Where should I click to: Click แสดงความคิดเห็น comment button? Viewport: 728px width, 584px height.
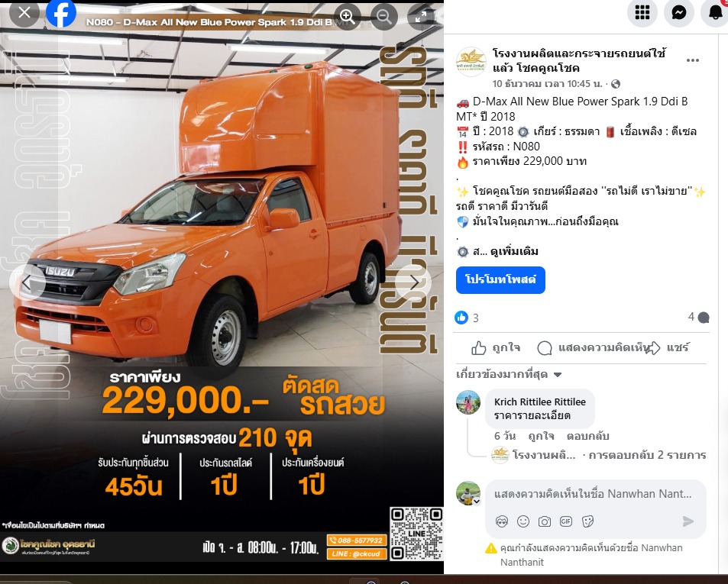[x=594, y=348]
